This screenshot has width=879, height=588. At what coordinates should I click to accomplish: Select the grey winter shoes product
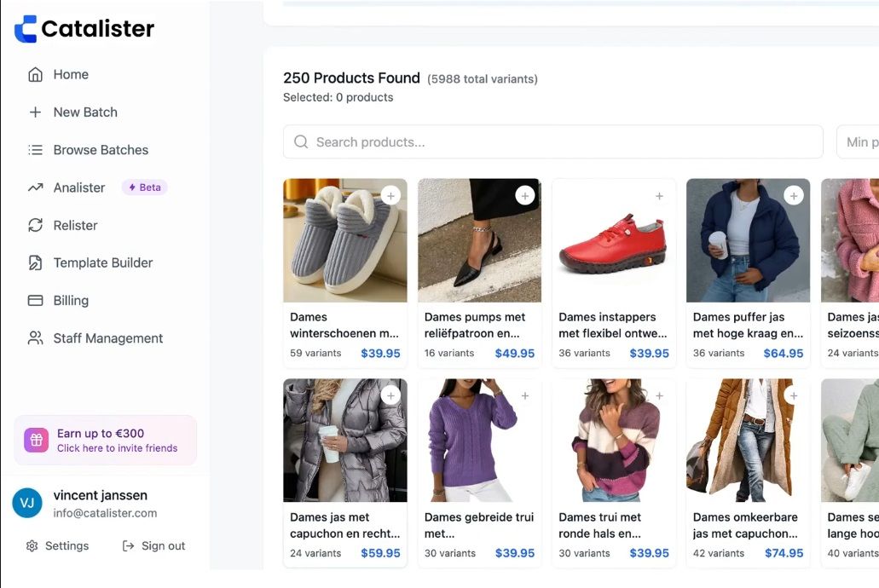[390, 196]
